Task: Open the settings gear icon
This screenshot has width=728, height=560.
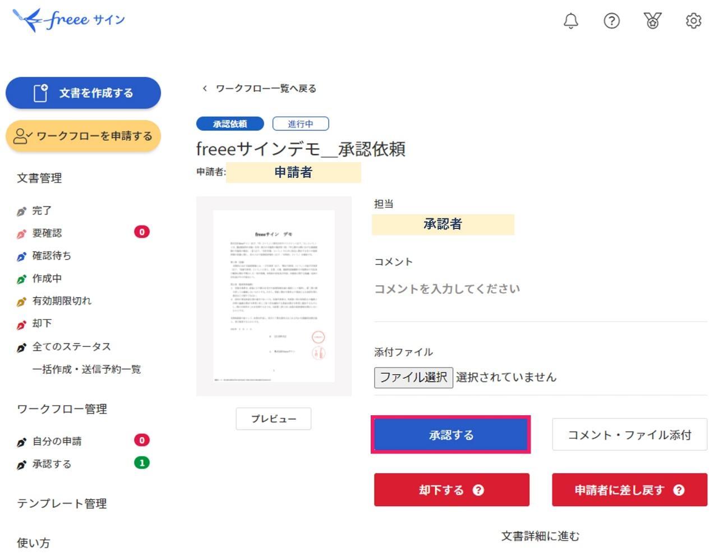Action: click(x=694, y=21)
